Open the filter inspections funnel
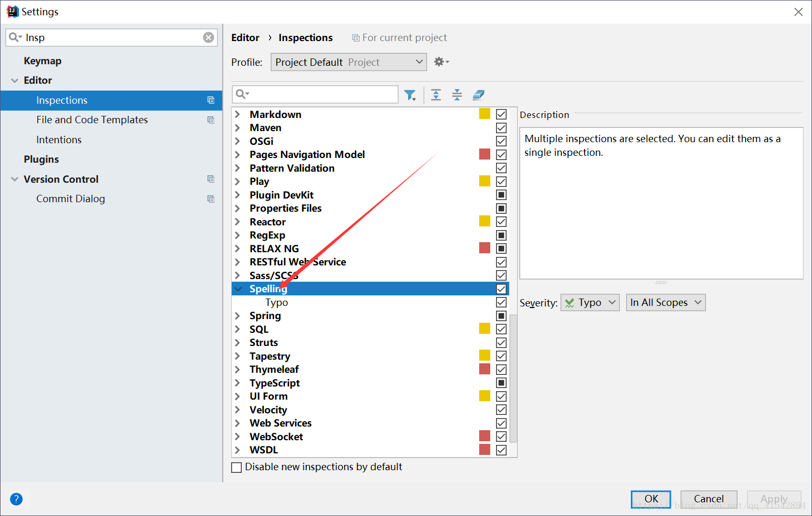812x516 pixels. (x=410, y=95)
